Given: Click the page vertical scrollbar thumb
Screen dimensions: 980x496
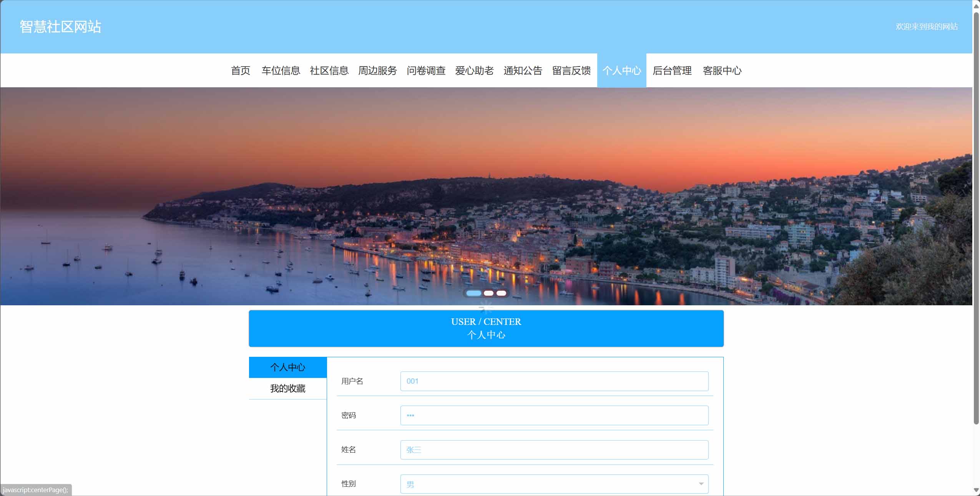Looking at the screenshot, I should 976,218.
